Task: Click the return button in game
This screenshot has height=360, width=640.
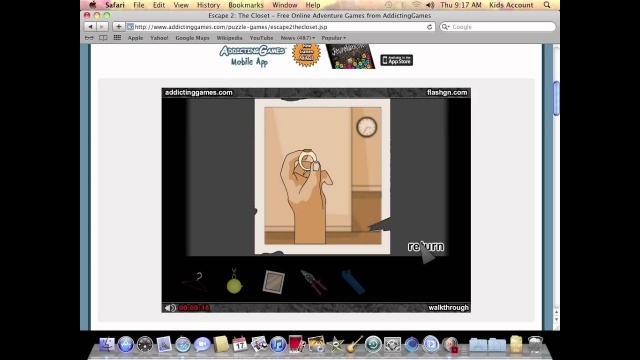Action: pyautogui.click(x=426, y=247)
